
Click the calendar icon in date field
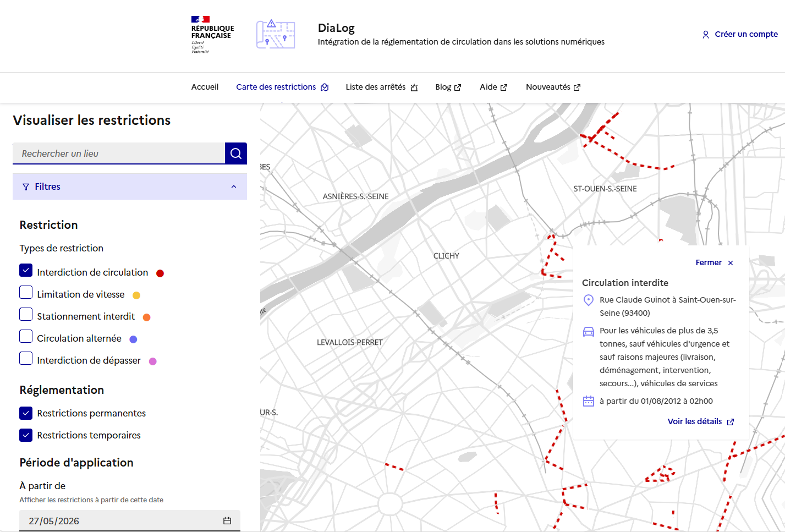point(227,520)
